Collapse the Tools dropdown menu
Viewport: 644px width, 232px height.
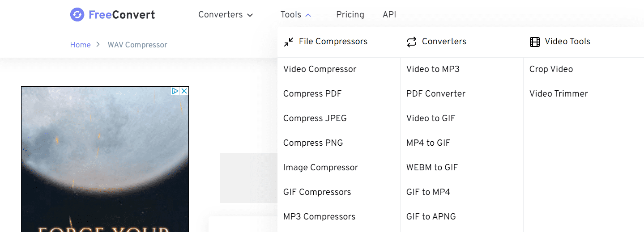click(295, 15)
